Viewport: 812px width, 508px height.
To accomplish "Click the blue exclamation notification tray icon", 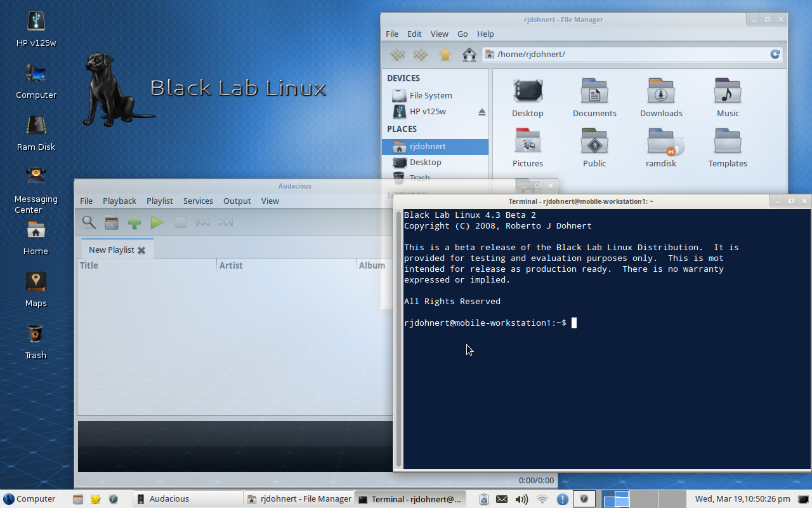I will pos(562,499).
